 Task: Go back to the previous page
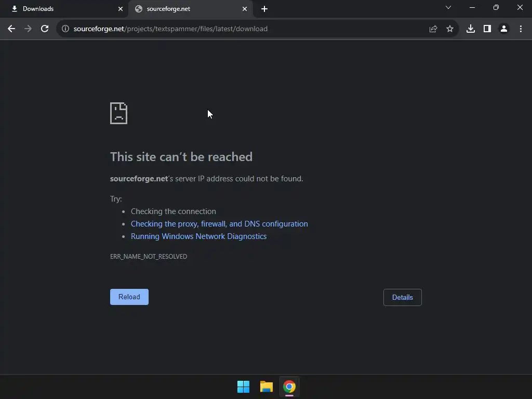11,29
